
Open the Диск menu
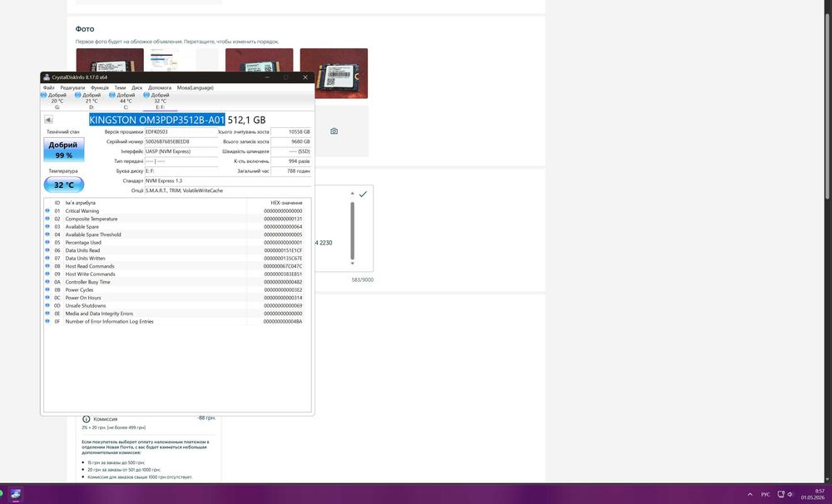coord(137,87)
